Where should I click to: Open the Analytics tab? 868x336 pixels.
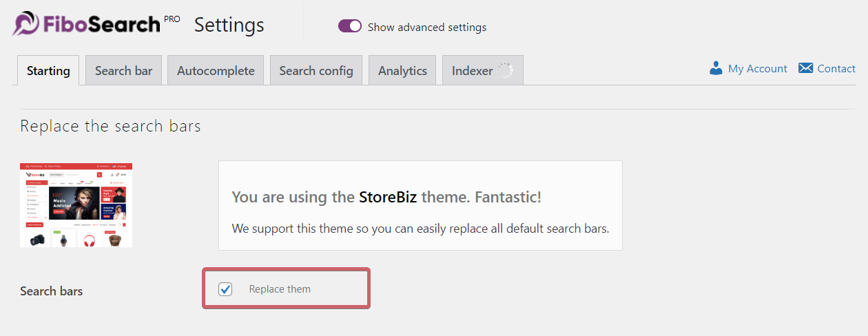pos(402,70)
